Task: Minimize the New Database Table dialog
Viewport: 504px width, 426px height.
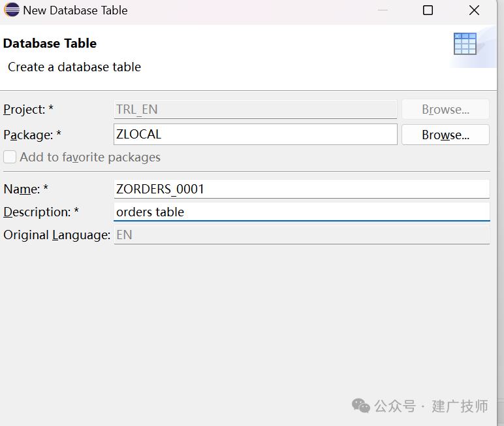Action: (x=383, y=10)
